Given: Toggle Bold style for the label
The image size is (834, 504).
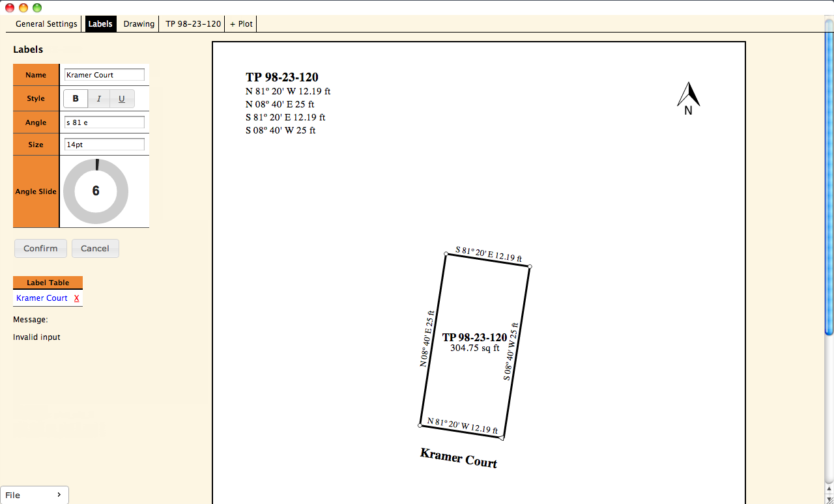Looking at the screenshot, I should tap(75, 98).
